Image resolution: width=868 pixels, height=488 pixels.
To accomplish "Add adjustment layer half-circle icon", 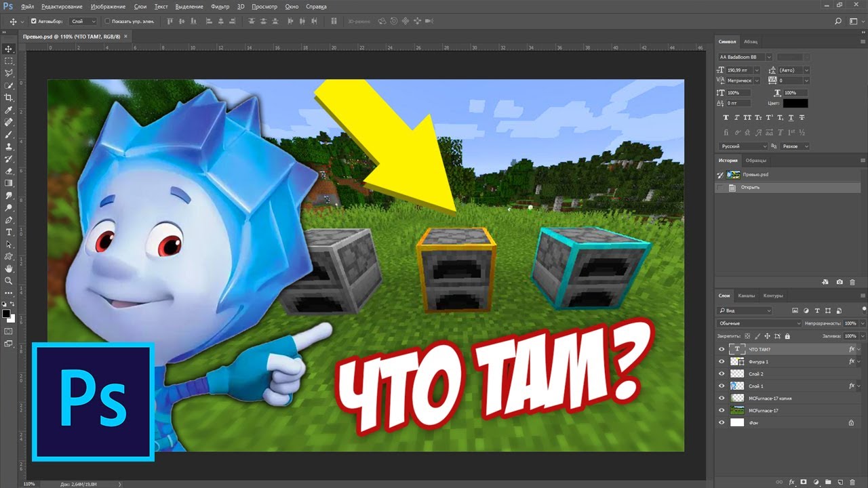I will pos(816,482).
